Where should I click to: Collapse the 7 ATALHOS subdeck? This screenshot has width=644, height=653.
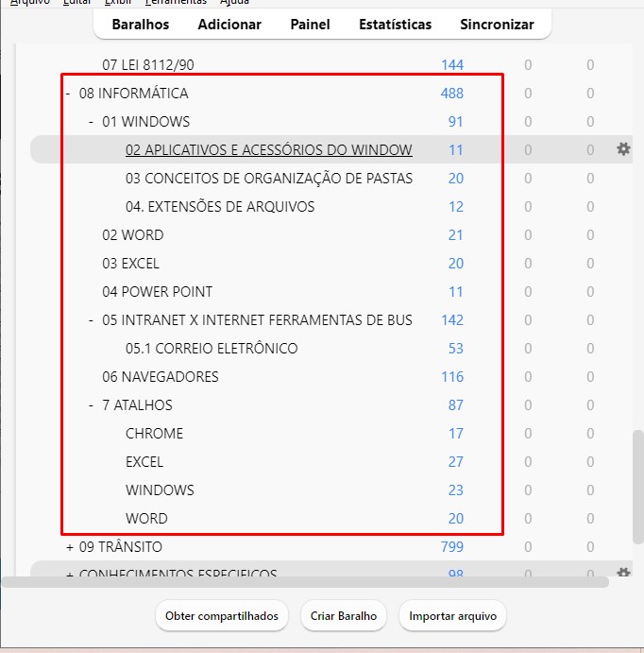click(91, 404)
